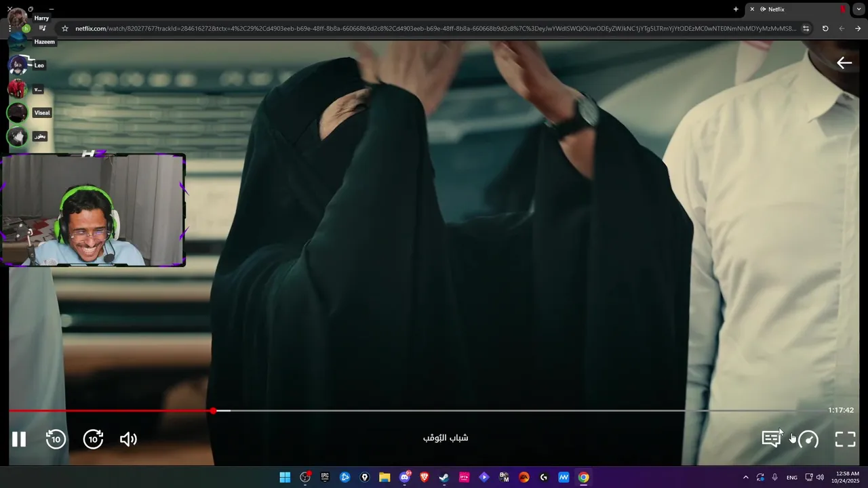Open the tab search dropdown chevron
This screenshot has height=488, width=868.
pyautogui.click(x=859, y=9)
